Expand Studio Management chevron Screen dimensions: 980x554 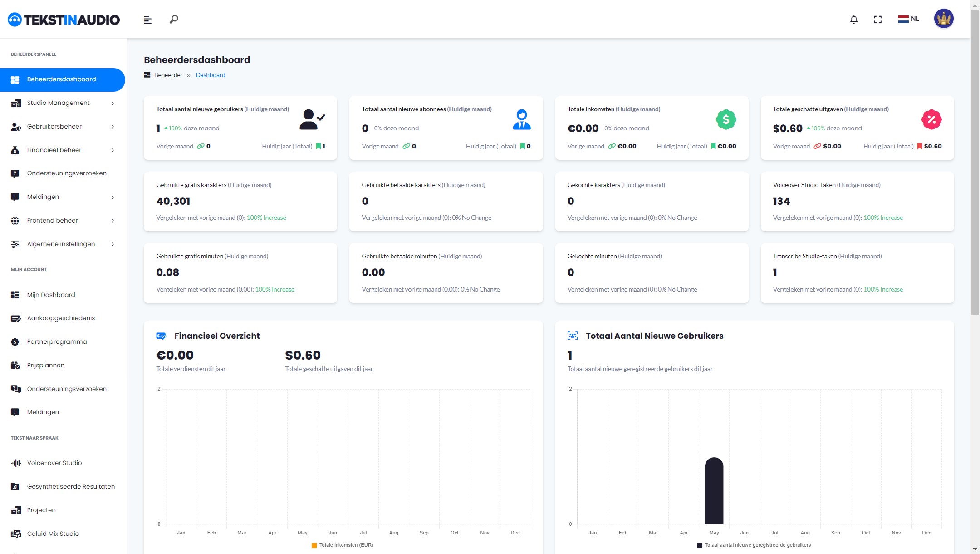(x=113, y=103)
